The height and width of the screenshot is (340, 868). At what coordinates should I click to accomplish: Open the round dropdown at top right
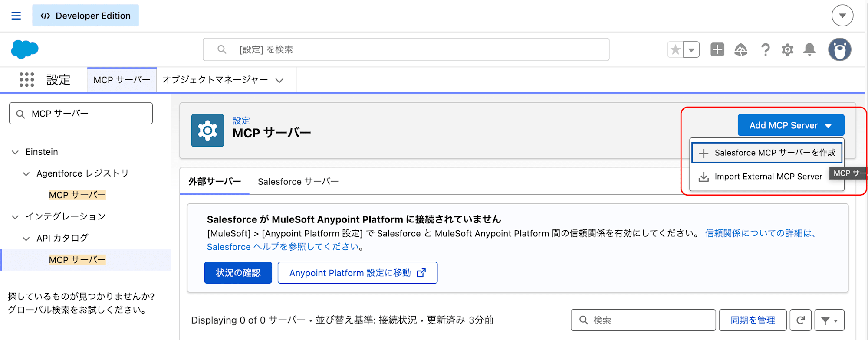(x=842, y=16)
